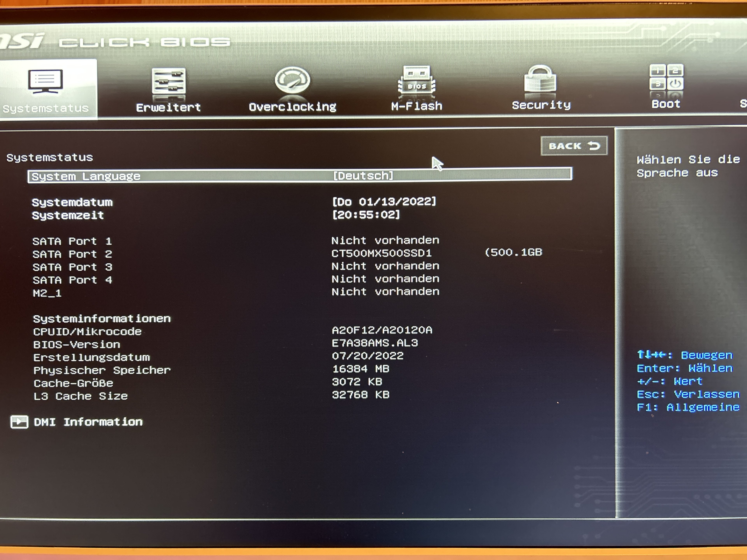Click the M-Flash tab label

tap(416, 106)
